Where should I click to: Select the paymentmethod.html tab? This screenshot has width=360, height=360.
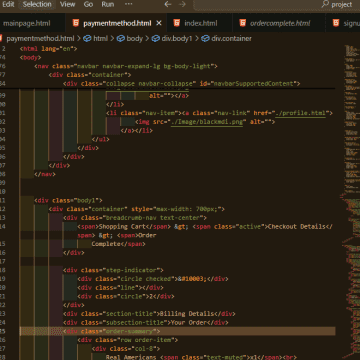tap(117, 23)
